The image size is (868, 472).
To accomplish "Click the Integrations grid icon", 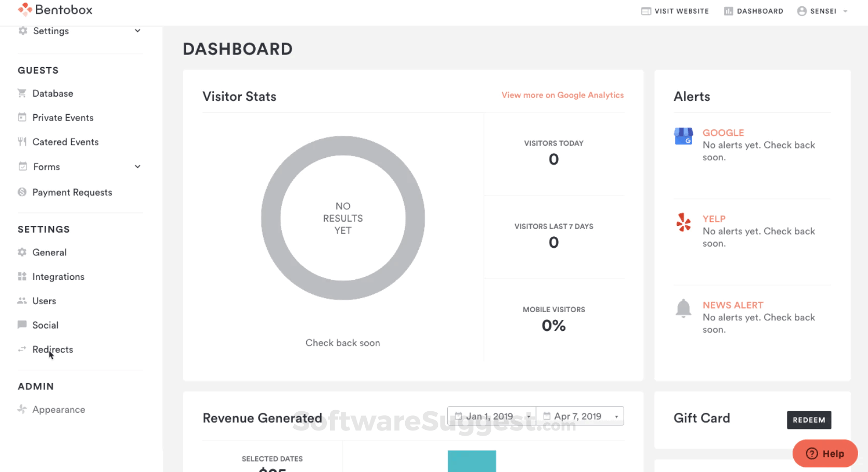I will tap(22, 276).
